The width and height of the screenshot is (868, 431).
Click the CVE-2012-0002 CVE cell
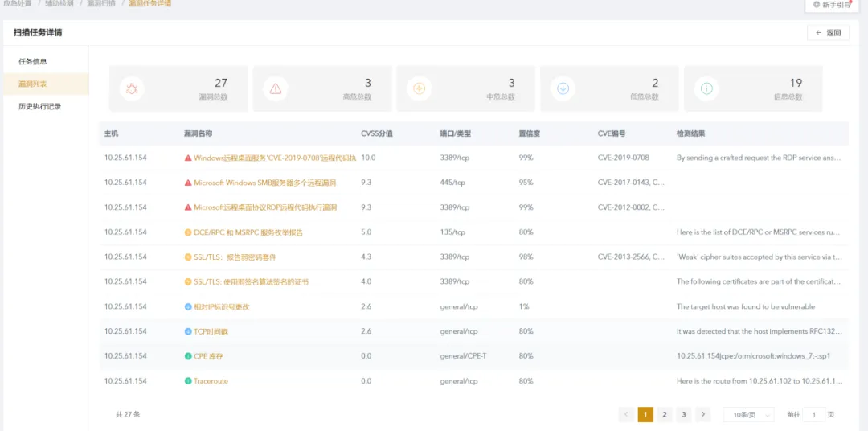(632, 207)
